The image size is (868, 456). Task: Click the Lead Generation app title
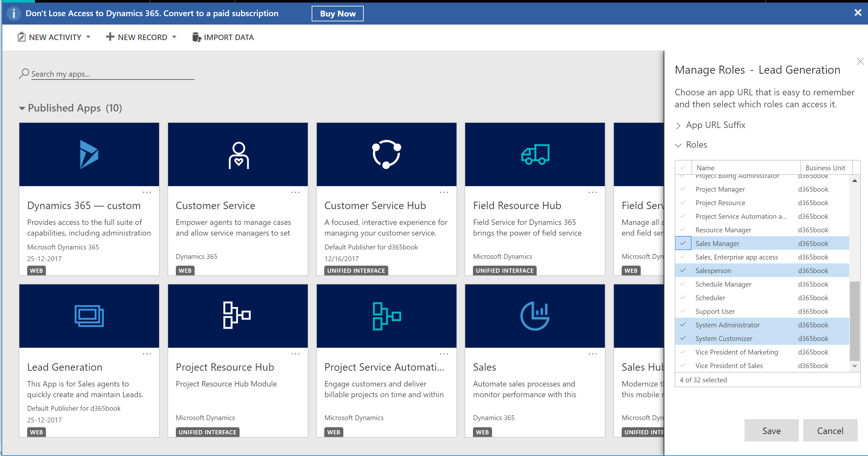pyautogui.click(x=65, y=367)
